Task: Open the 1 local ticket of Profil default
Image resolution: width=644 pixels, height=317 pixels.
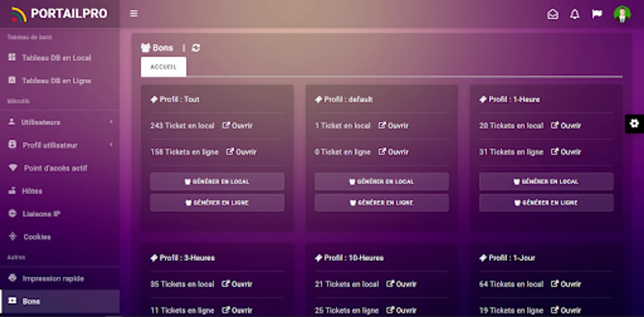Action: (x=394, y=125)
